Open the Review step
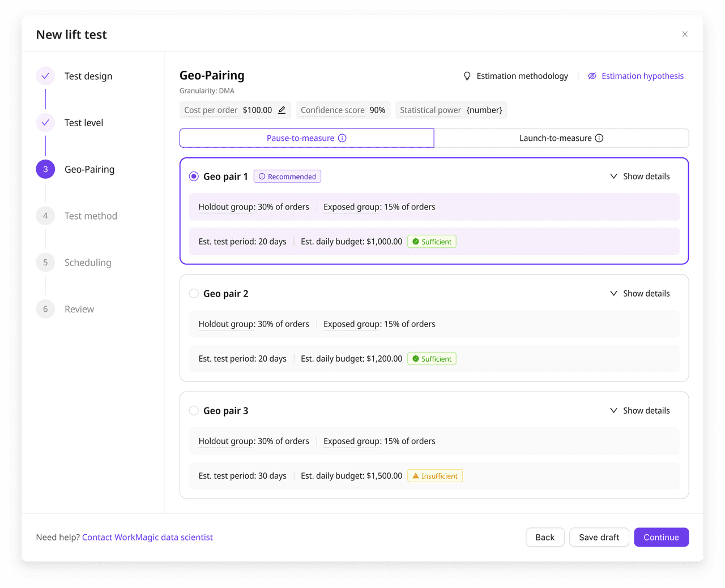This screenshot has height=588, width=725. click(x=79, y=309)
